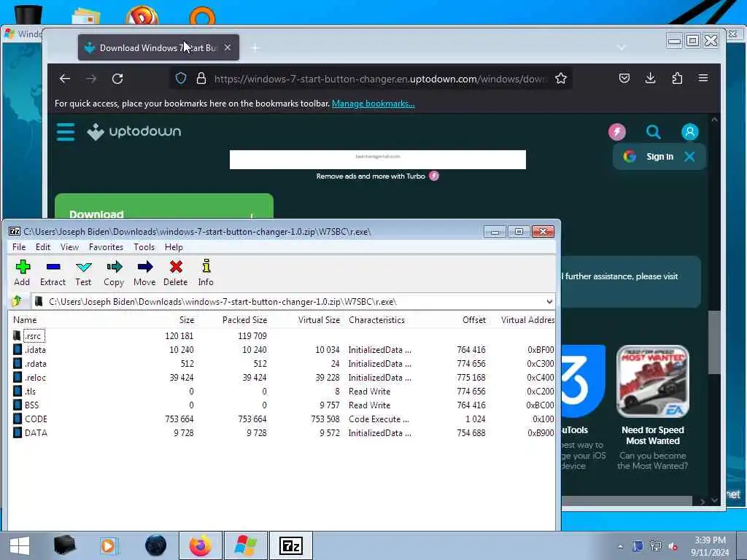Open the Firefox hamburger menu
This screenshot has width=747, height=560.
pos(703,78)
